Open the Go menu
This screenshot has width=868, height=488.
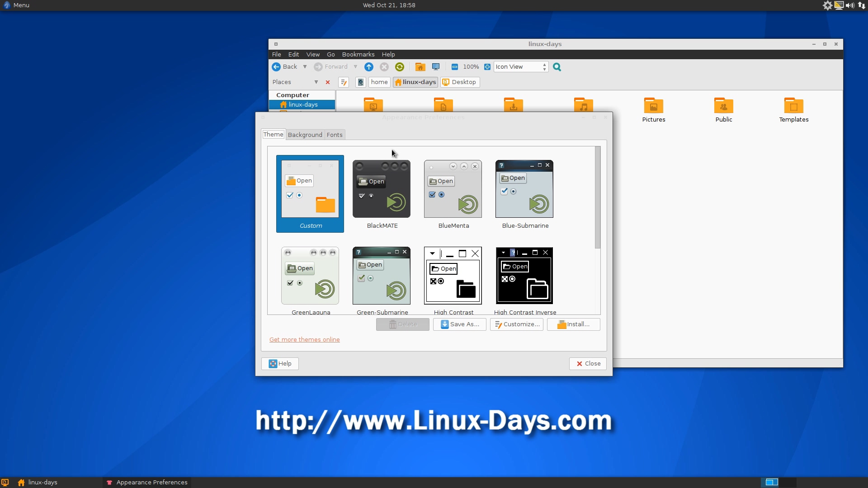pos(331,54)
